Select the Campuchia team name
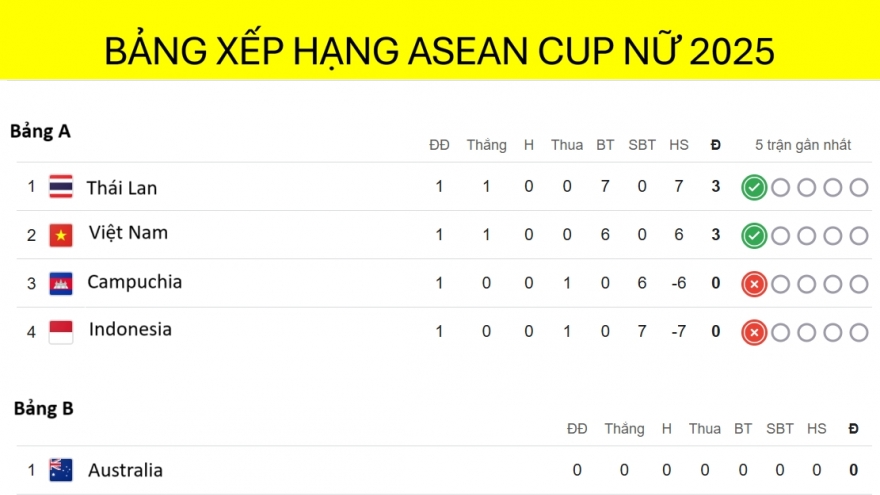This screenshot has height=495, width=880. point(134,282)
